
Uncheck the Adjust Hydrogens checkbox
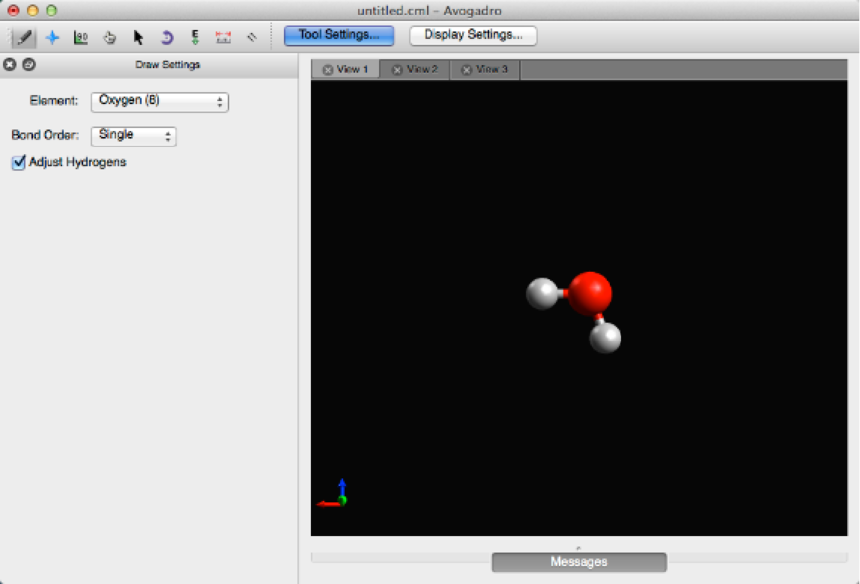click(x=18, y=162)
